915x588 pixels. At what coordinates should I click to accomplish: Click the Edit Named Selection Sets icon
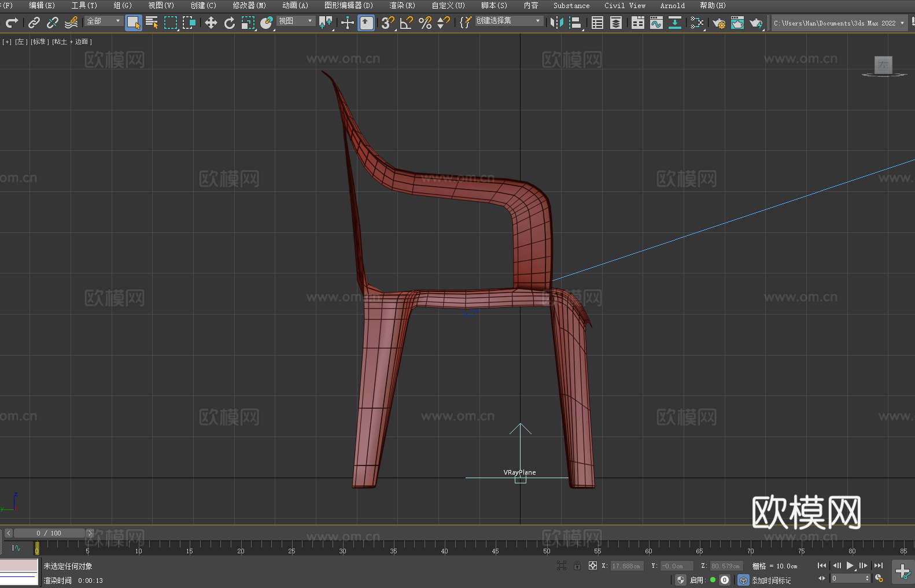pyautogui.click(x=466, y=23)
